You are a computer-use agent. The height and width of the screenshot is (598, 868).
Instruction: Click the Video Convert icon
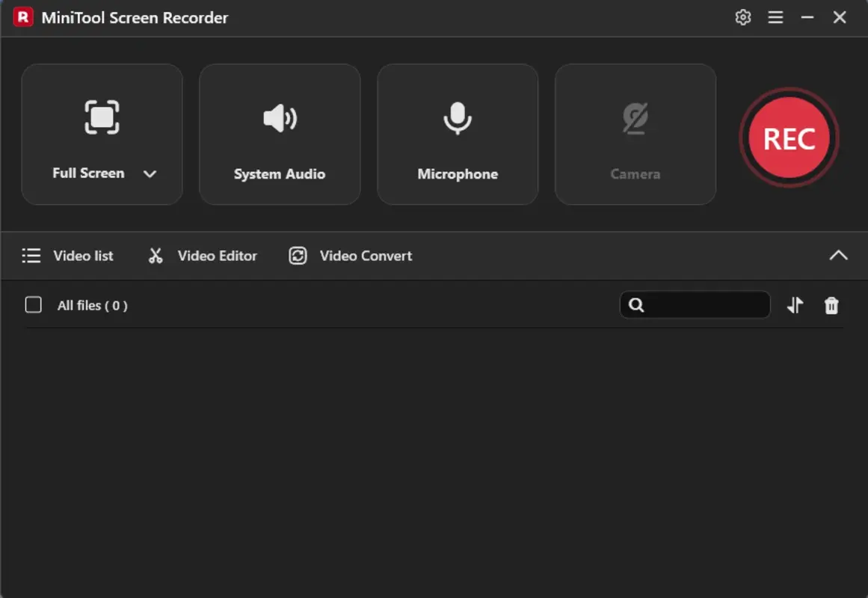click(298, 255)
